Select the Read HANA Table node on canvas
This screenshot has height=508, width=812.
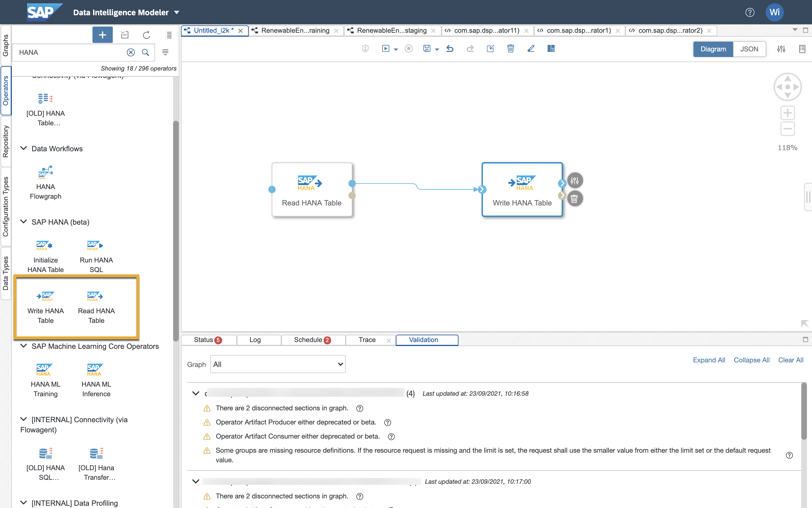[x=312, y=189]
